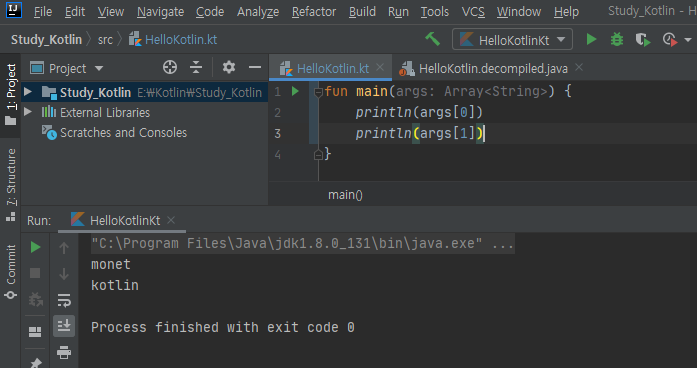697x368 pixels.
Task: Open the more toolbar actions arrow
Action: pyautogui.click(x=688, y=40)
